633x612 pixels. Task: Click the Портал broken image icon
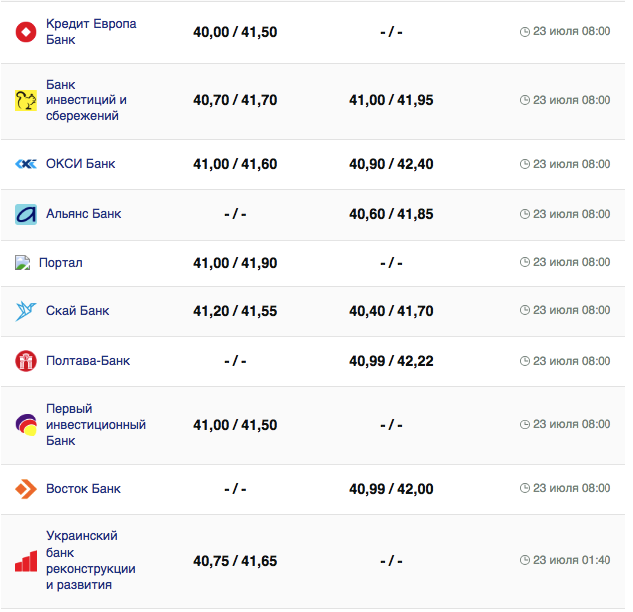[x=23, y=263]
